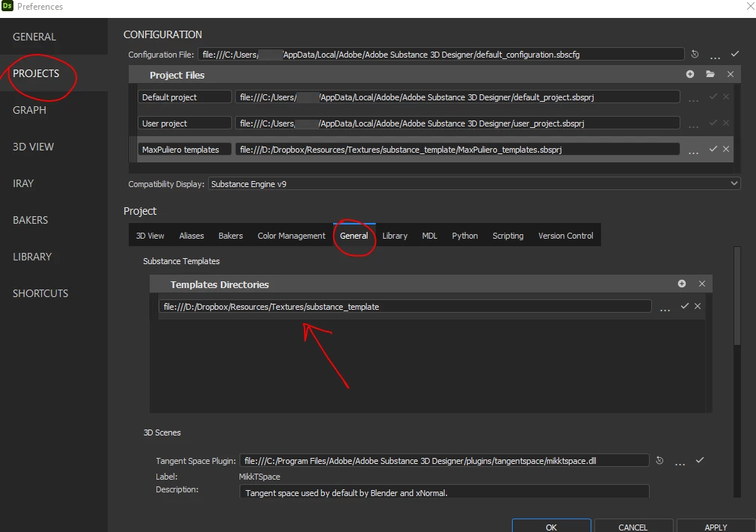Screen dimensions: 756x532
Task: Switch to the 3D View project tab
Action: click(x=150, y=236)
